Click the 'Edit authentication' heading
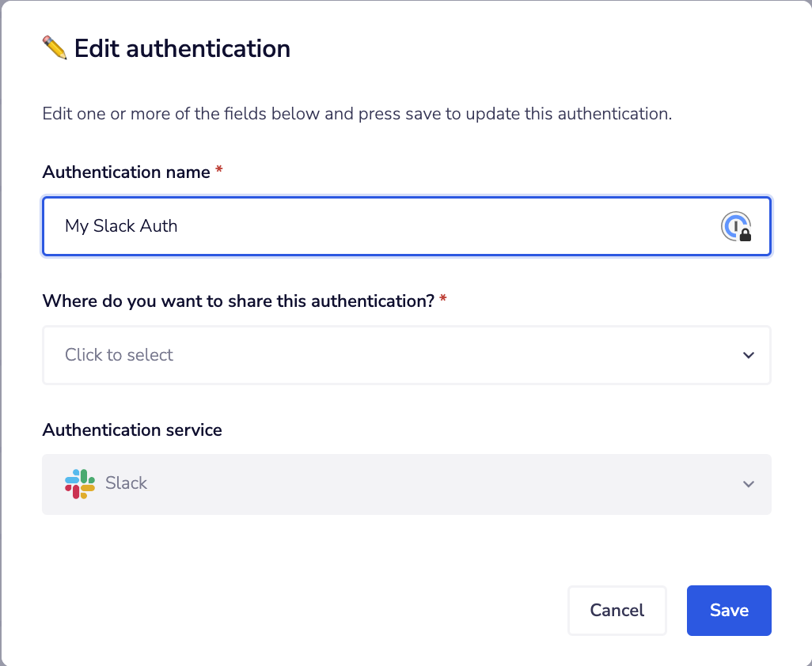This screenshot has width=812, height=666. click(x=182, y=48)
